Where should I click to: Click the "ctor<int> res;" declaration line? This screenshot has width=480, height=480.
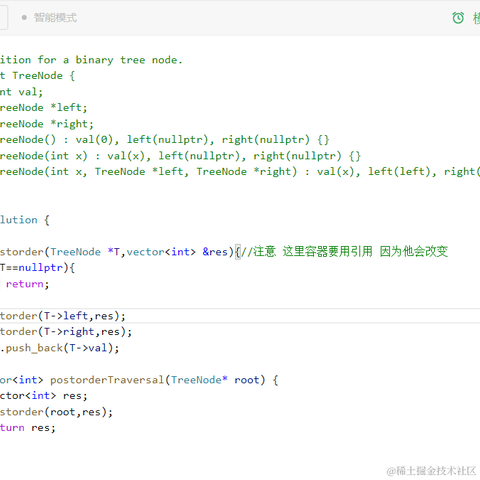click(x=44, y=396)
